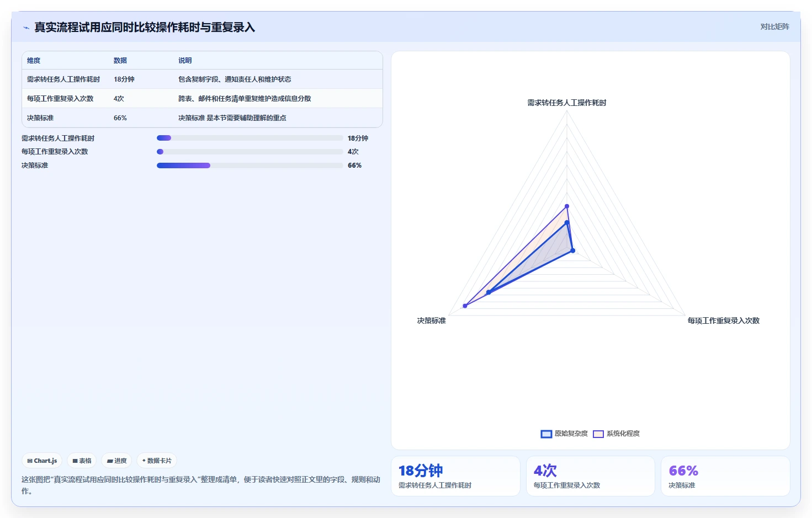Click the 4次 data card
This screenshot has height=518, width=812.
(591, 476)
